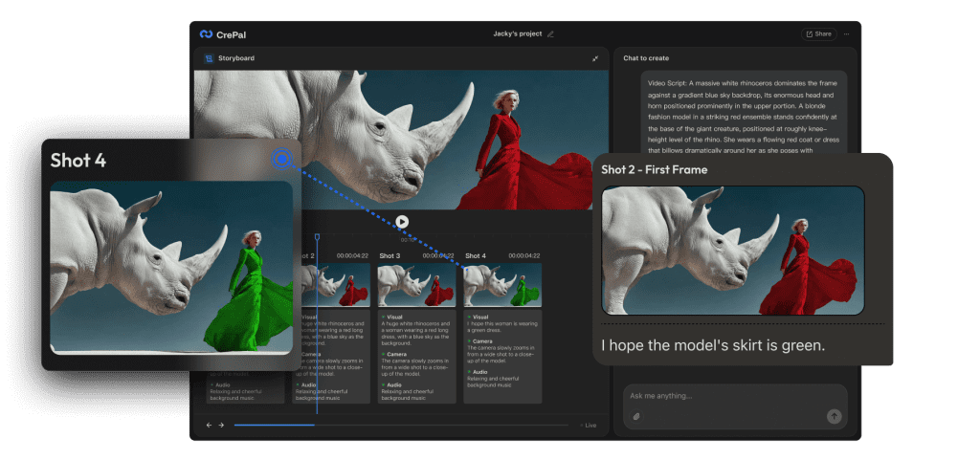Go forward with right arrow icon
This screenshot has height=460, width=980.
pyautogui.click(x=221, y=425)
